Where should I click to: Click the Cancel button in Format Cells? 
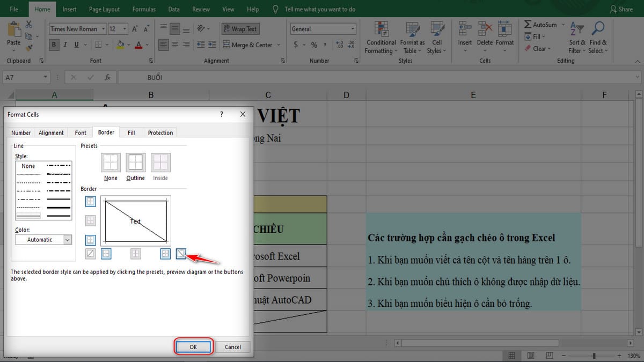pos(233,347)
